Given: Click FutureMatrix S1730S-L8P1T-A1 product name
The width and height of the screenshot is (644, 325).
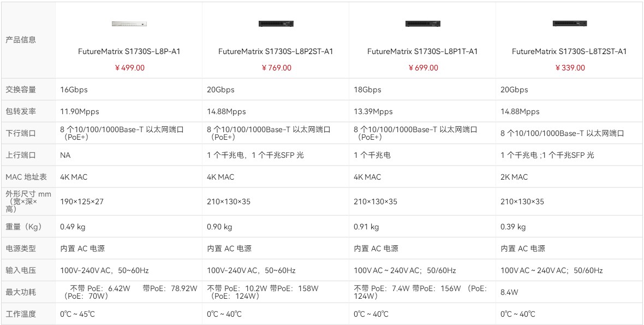Looking at the screenshot, I should [x=422, y=51].
